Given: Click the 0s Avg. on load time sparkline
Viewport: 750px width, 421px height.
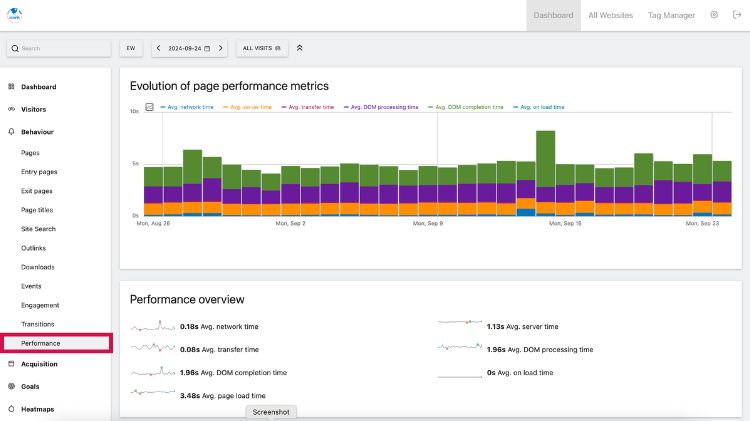Looking at the screenshot, I should (460, 377).
